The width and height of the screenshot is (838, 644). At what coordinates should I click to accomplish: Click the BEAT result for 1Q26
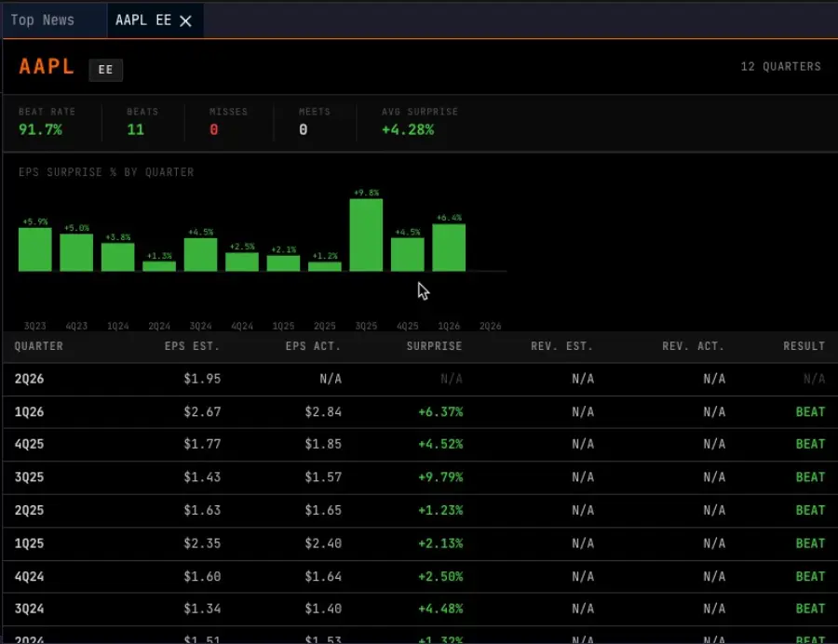808,411
